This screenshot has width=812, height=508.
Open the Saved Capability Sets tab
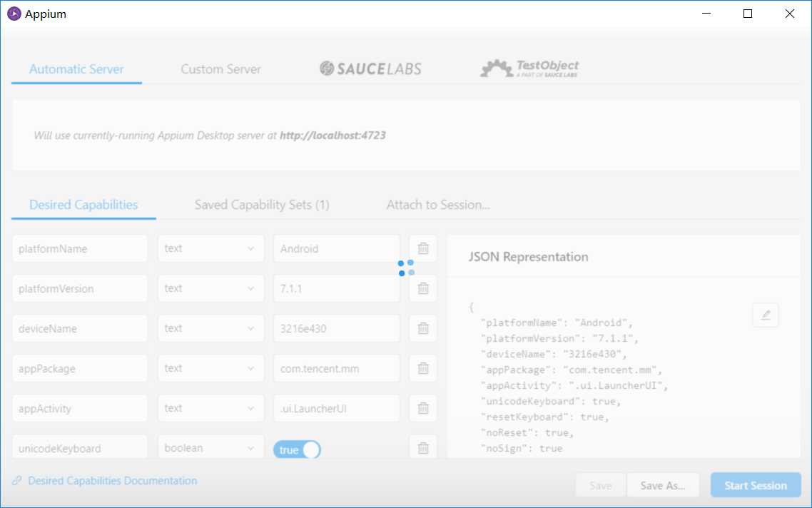262,205
